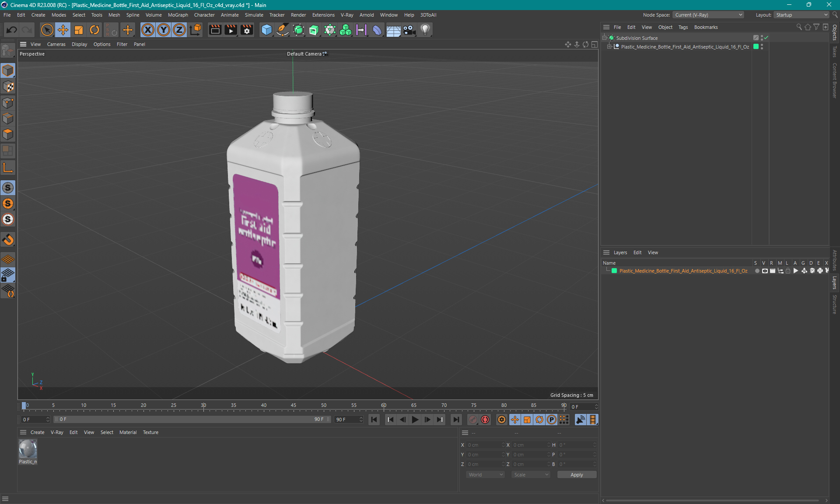Add a Camera object
The width and height of the screenshot is (840, 504).
(x=409, y=30)
